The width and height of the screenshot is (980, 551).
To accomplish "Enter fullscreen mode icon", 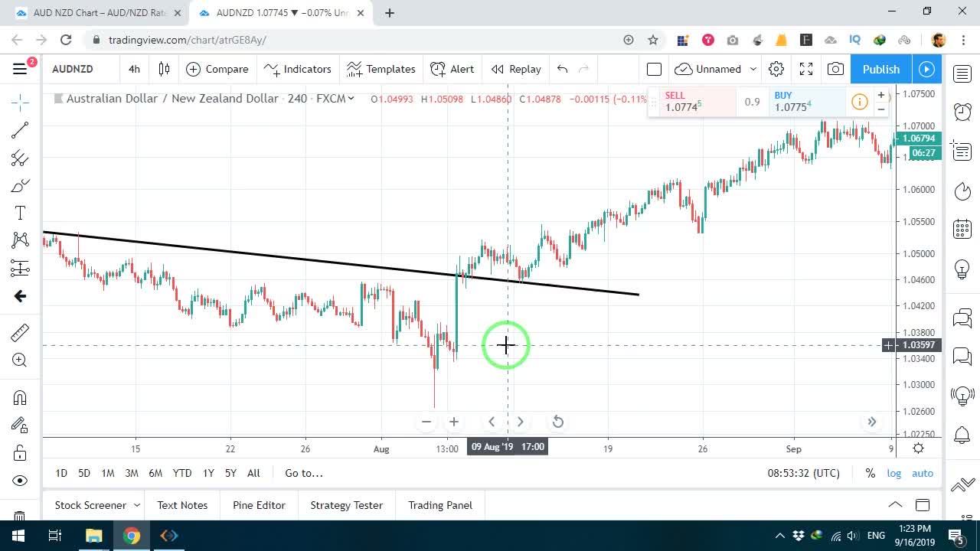I will pos(806,69).
